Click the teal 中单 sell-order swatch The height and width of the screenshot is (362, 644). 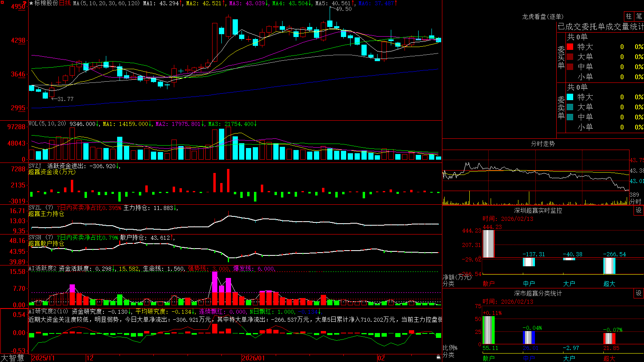tap(570, 117)
